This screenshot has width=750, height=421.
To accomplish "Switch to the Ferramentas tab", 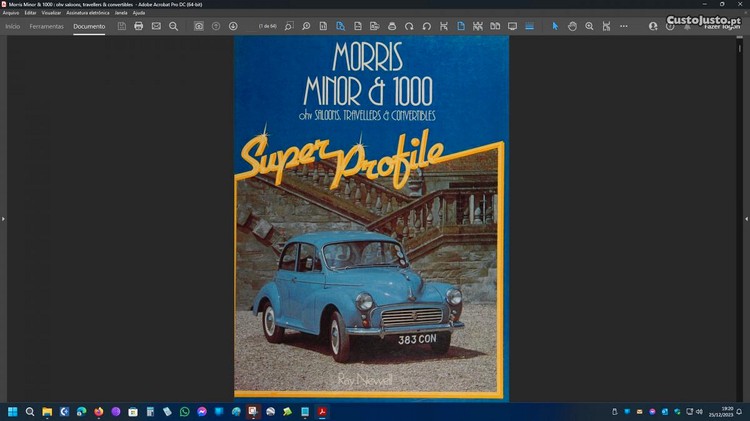I will (x=46, y=26).
